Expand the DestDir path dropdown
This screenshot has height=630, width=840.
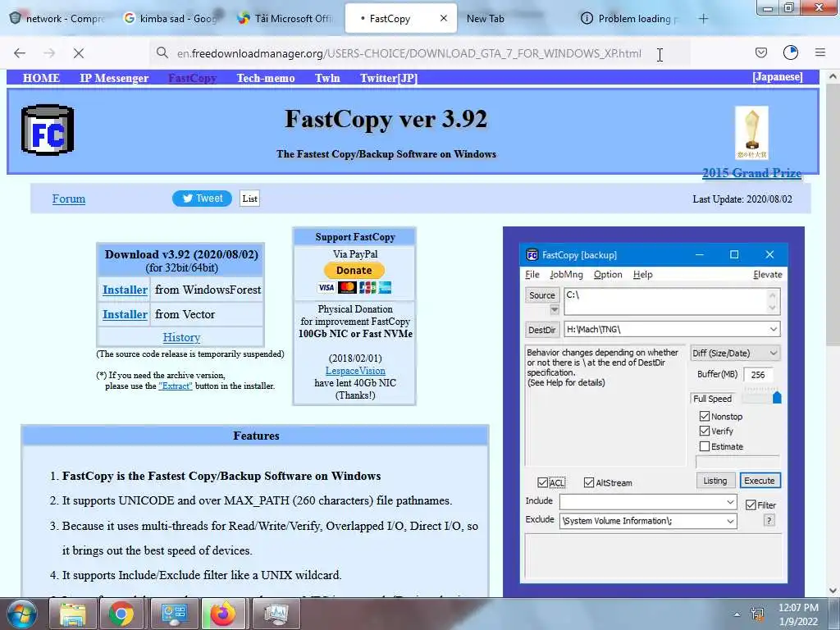click(773, 329)
